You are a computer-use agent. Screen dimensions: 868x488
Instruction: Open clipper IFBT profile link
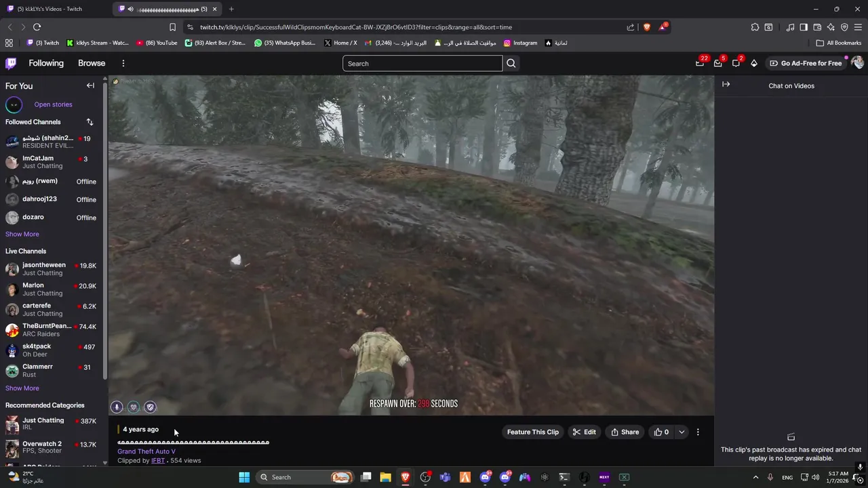158,460
